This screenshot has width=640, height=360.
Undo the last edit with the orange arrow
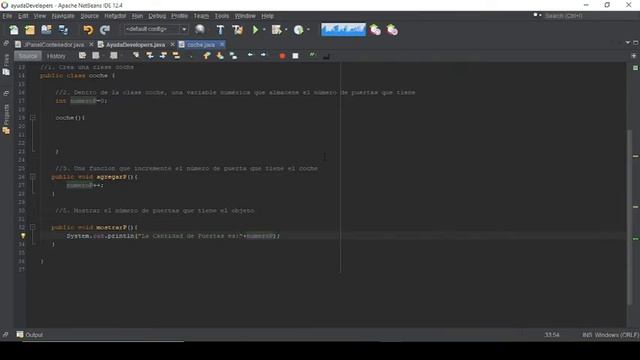pos(88,30)
